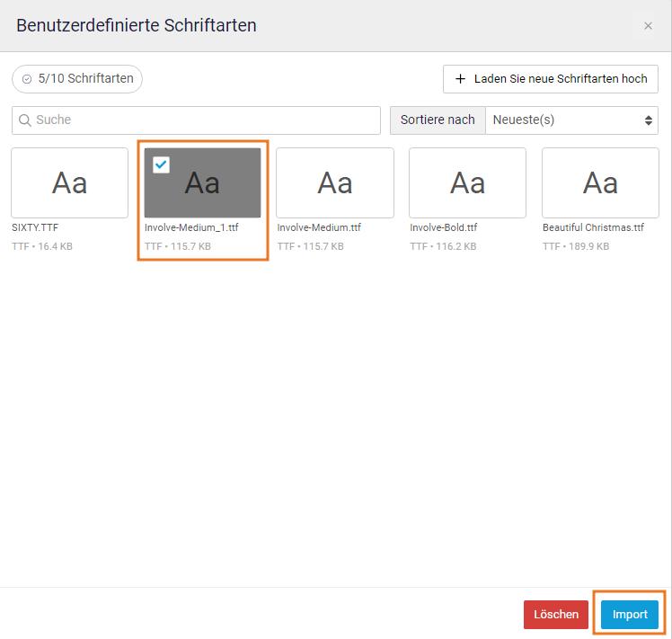Select the Beautiful Christmas.ttf font thumbnail
Image resolution: width=672 pixels, height=639 pixels.
(600, 182)
